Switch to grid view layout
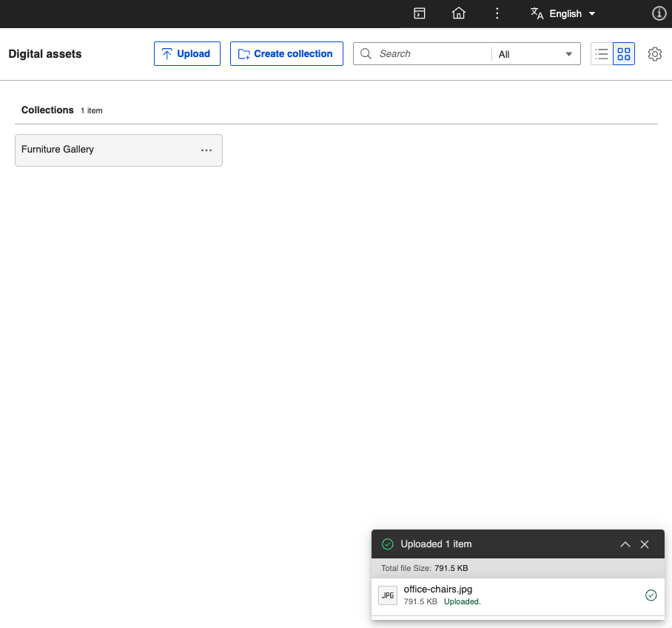 point(624,53)
